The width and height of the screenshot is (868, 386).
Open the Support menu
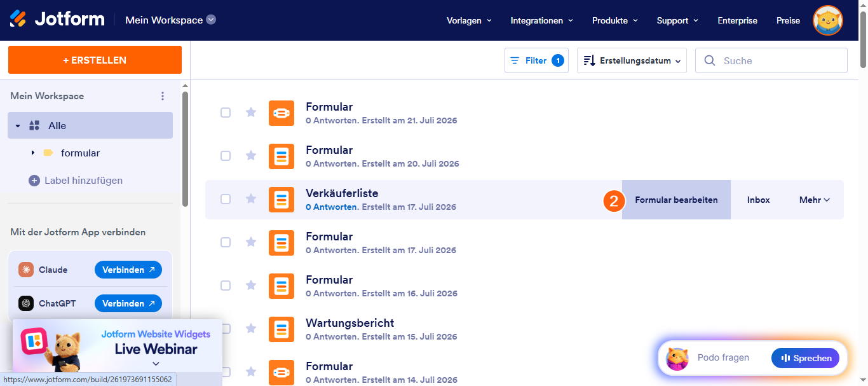[x=677, y=20]
